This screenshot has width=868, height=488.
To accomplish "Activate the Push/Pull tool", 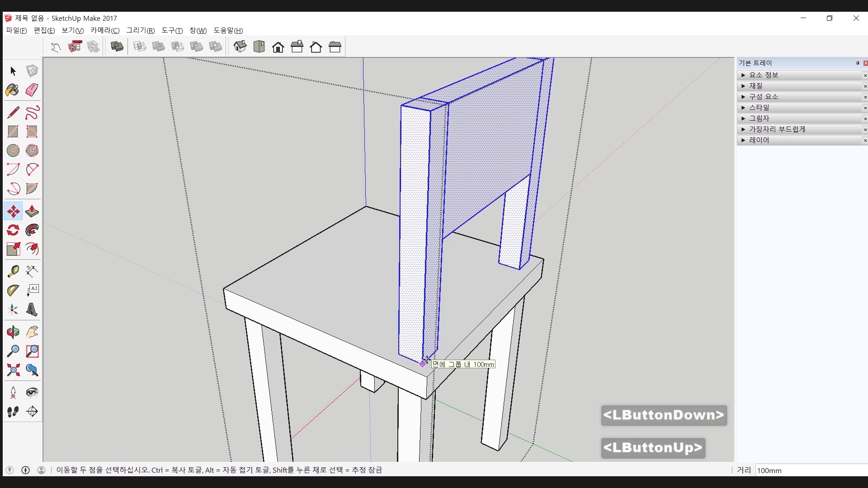I will [x=32, y=211].
